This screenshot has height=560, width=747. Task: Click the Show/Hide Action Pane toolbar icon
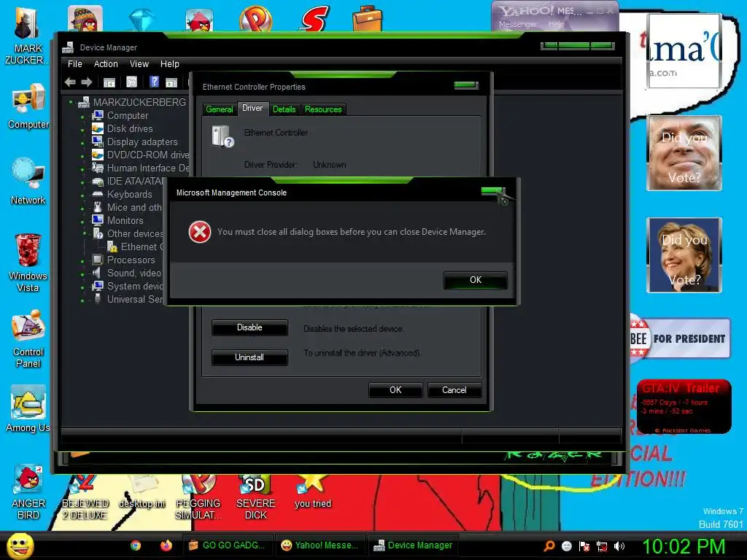(x=171, y=82)
